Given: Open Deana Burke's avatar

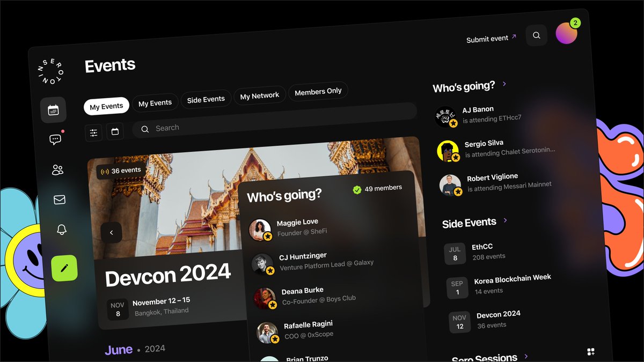Looking at the screenshot, I should coord(265,298).
